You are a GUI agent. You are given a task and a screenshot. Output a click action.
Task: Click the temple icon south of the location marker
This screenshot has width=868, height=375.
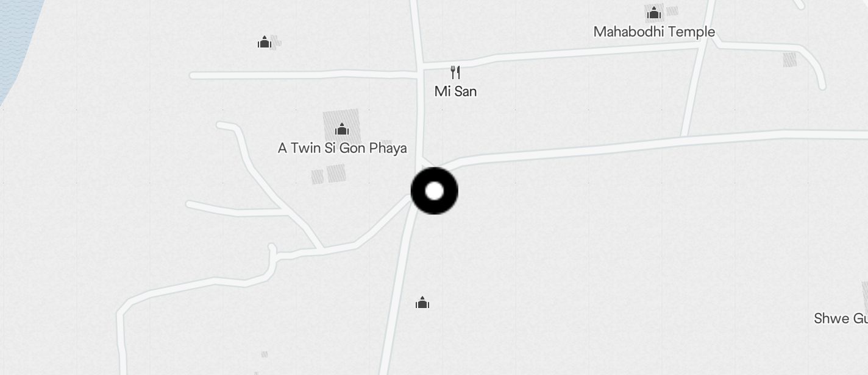(x=422, y=303)
